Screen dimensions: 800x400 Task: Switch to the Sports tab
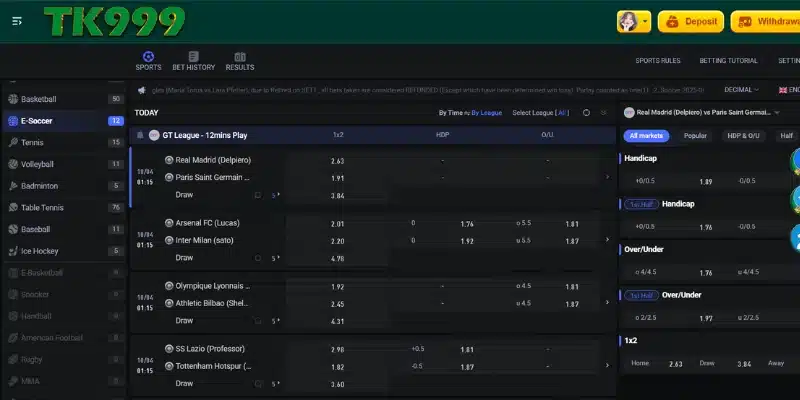pos(148,61)
